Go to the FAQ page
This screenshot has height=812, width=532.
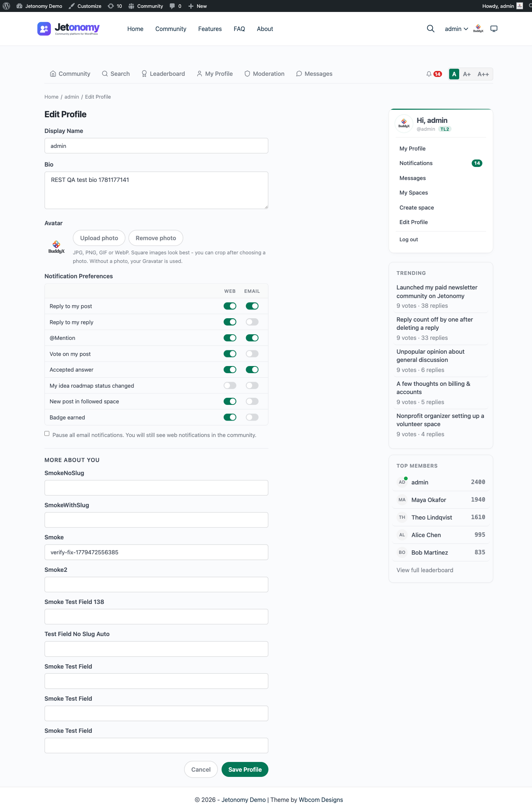point(239,29)
